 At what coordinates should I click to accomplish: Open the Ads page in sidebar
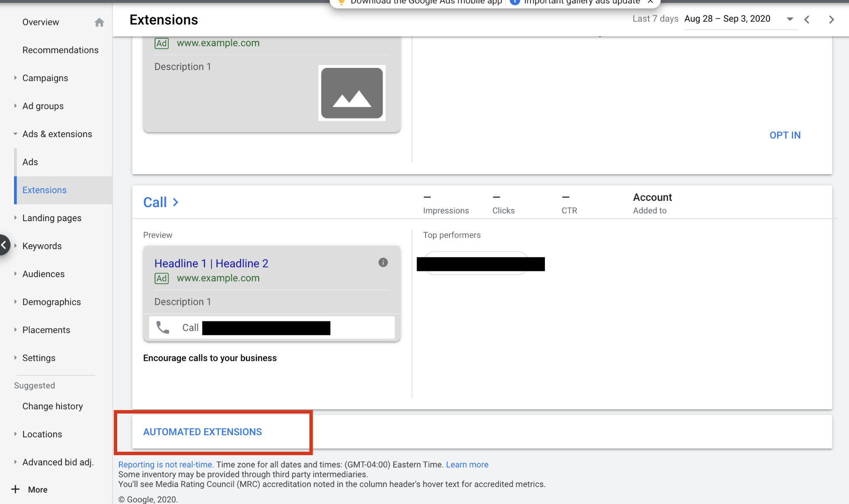[30, 162]
